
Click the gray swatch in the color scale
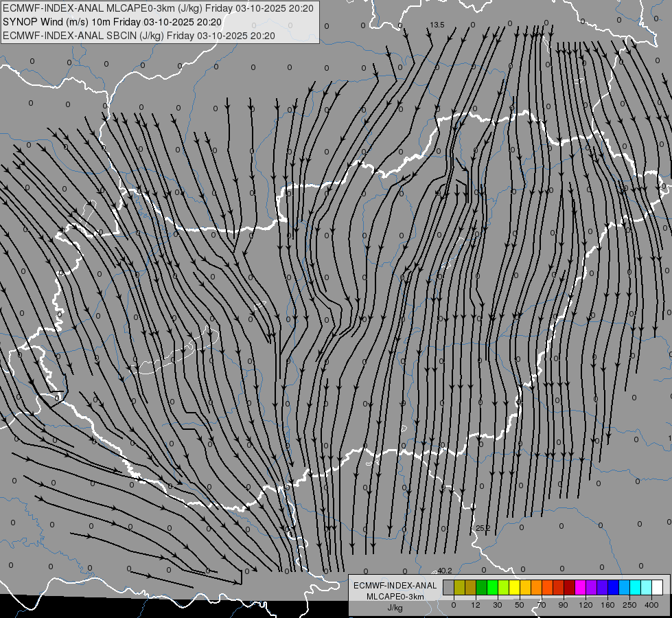pyautogui.click(x=448, y=587)
